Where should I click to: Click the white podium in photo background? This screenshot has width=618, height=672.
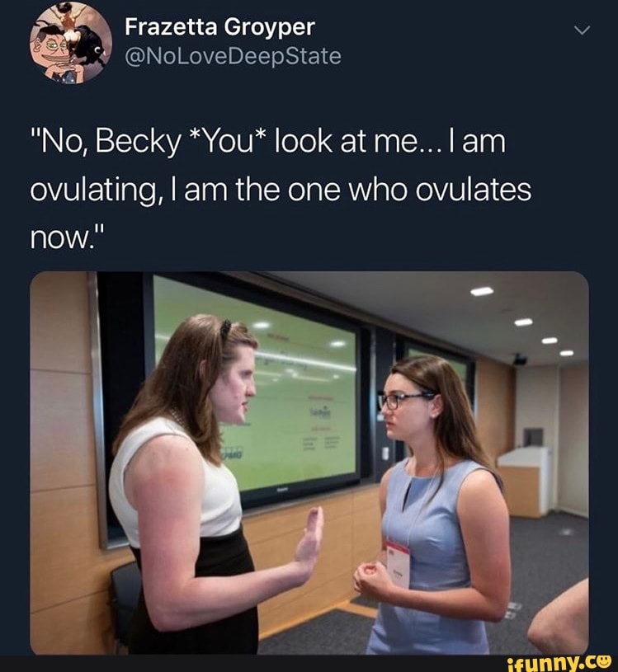524,482
